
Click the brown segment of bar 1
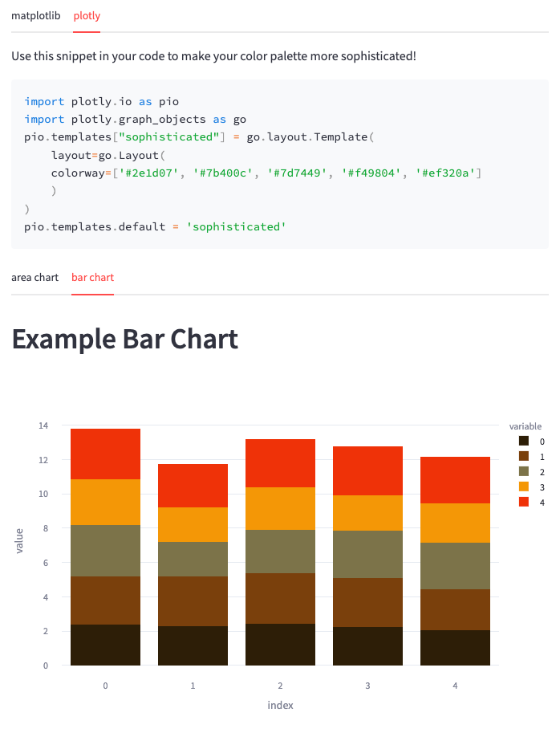[x=193, y=601]
